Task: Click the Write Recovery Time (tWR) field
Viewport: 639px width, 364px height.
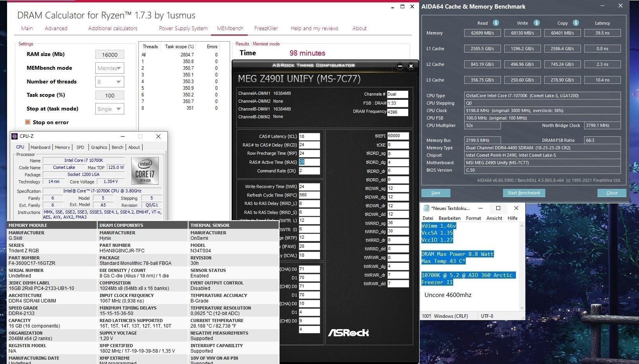Action: pos(309,187)
